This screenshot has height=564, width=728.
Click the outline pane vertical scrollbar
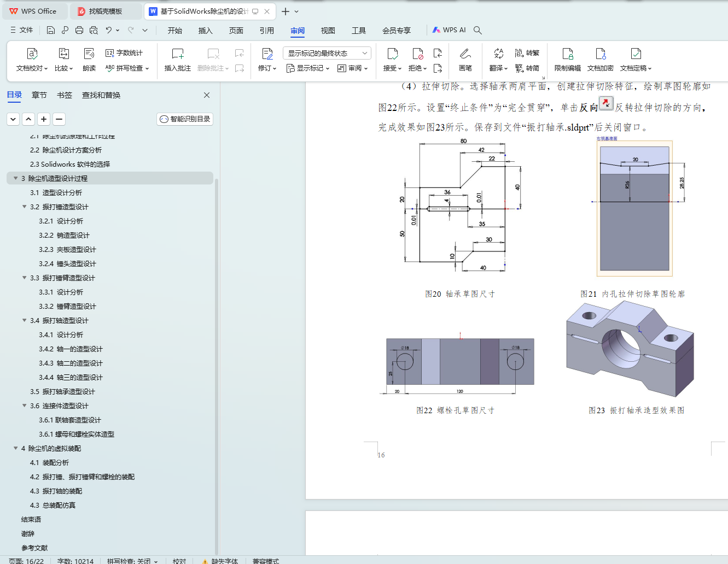[x=217, y=366]
